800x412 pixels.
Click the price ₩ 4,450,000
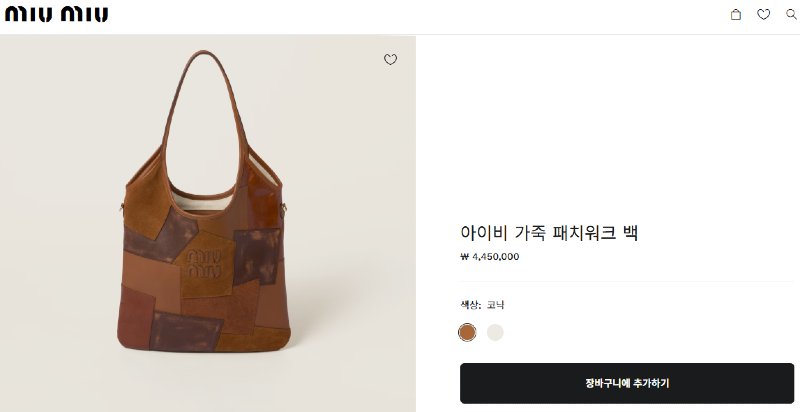tap(490, 256)
